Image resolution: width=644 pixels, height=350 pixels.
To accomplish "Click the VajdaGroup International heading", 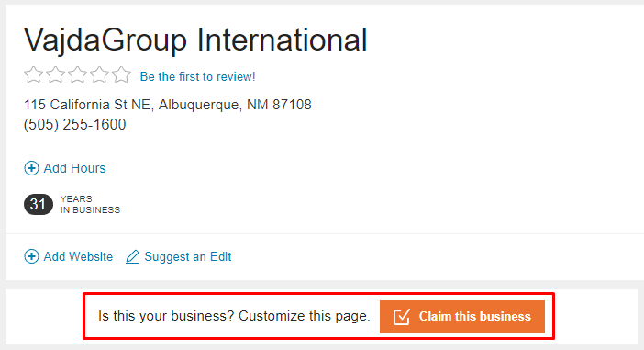I will [195, 40].
